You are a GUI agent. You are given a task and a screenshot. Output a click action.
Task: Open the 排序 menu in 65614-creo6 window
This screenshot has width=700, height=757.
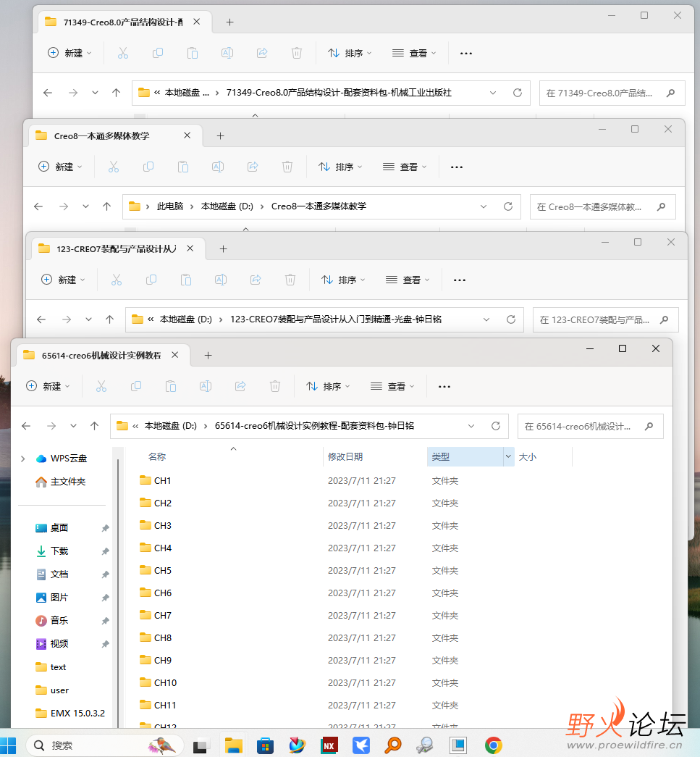[328, 386]
